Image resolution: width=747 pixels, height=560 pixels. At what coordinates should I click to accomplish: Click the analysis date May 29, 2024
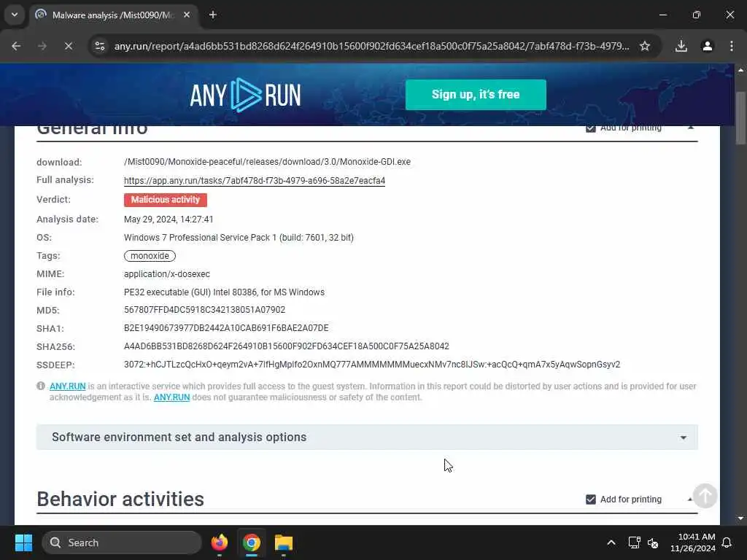[x=169, y=219]
